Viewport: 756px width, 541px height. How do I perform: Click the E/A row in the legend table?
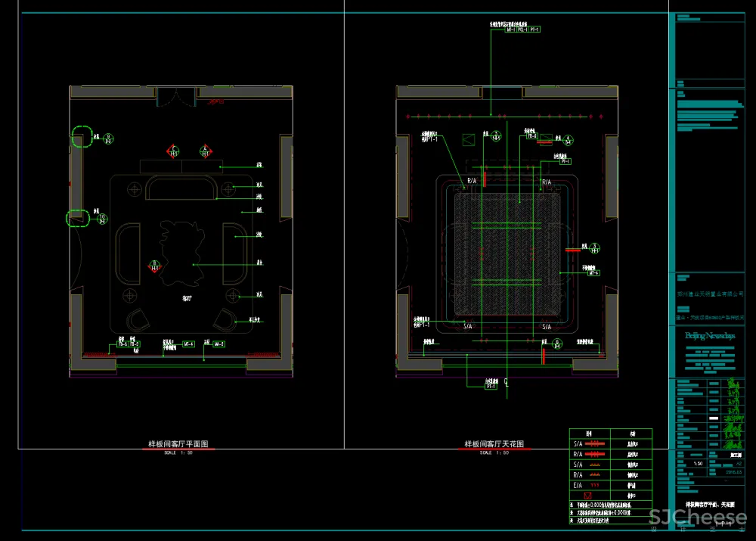coord(578,484)
